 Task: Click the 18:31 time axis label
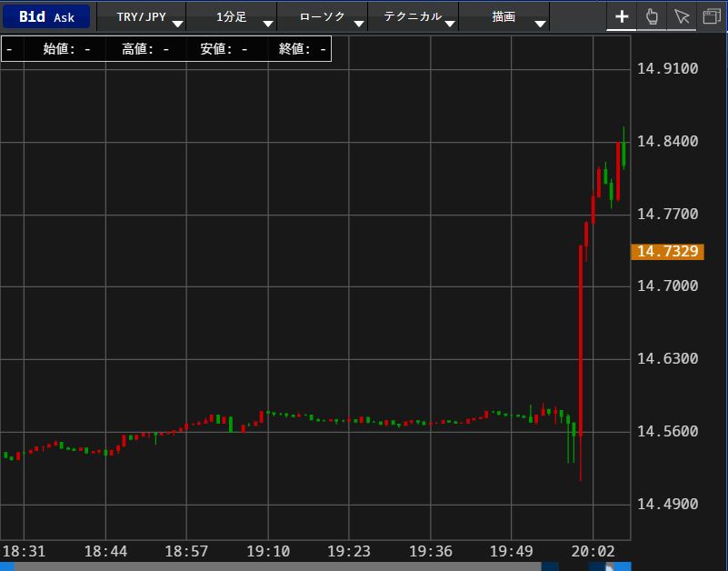pos(25,552)
